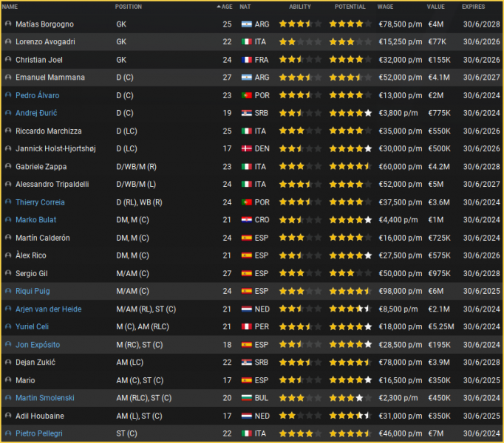Open Pedro Álvaro's player profile

tap(38, 95)
